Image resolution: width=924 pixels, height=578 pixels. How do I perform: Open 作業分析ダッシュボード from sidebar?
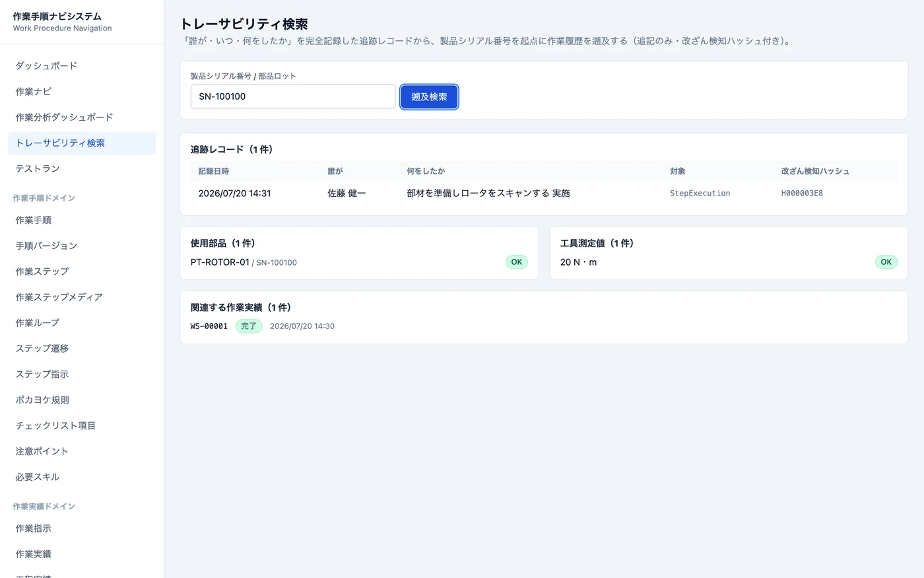(x=82, y=118)
